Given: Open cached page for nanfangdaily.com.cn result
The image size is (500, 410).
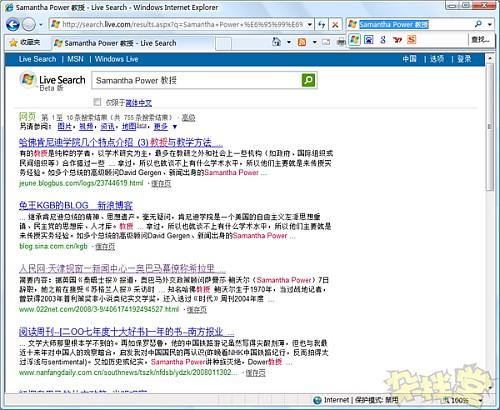Looking at the screenshot, I should point(255,373).
